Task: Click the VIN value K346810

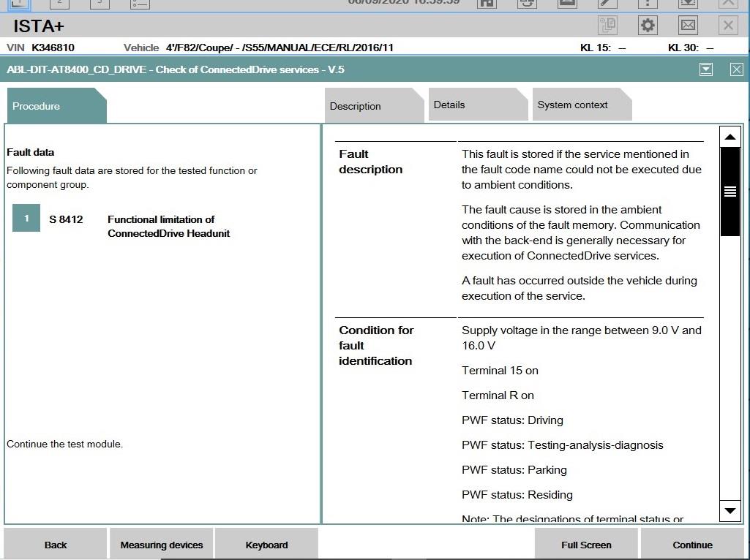Action: [x=53, y=48]
